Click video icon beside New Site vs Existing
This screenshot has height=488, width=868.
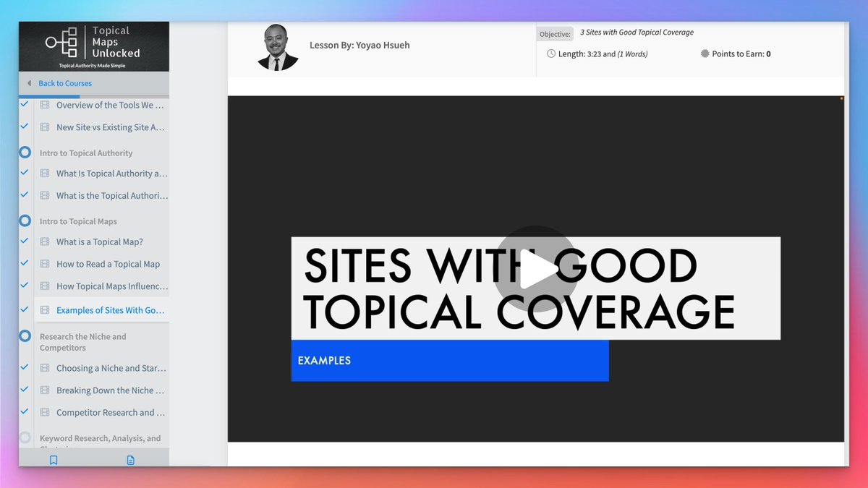tap(45, 127)
